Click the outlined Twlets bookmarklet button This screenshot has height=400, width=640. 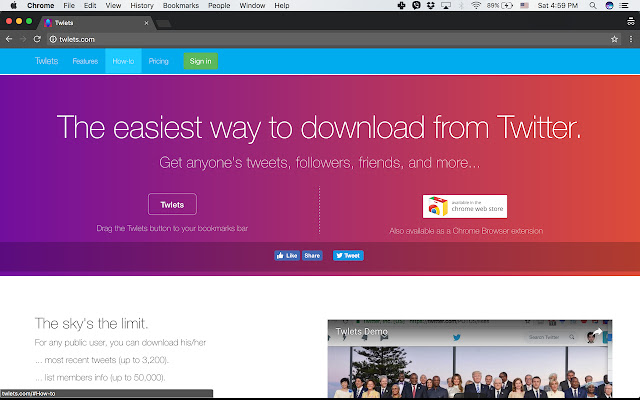pos(172,204)
